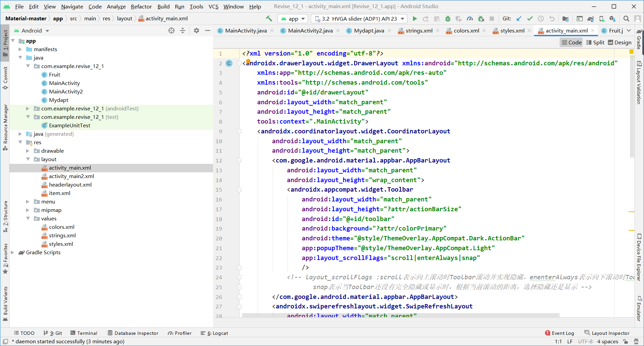Click the Debug app bug icon
This screenshot has width=644, height=346.
tap(448, 19)
